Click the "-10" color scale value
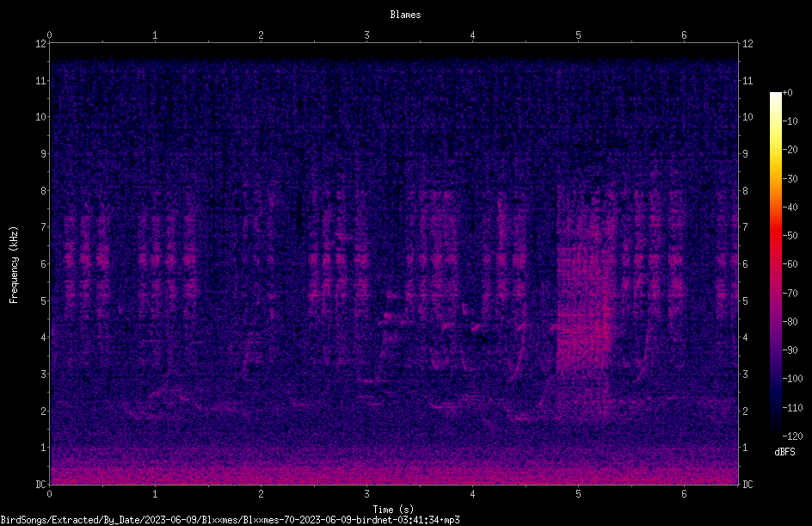812x526 pixels. (790, 121)
